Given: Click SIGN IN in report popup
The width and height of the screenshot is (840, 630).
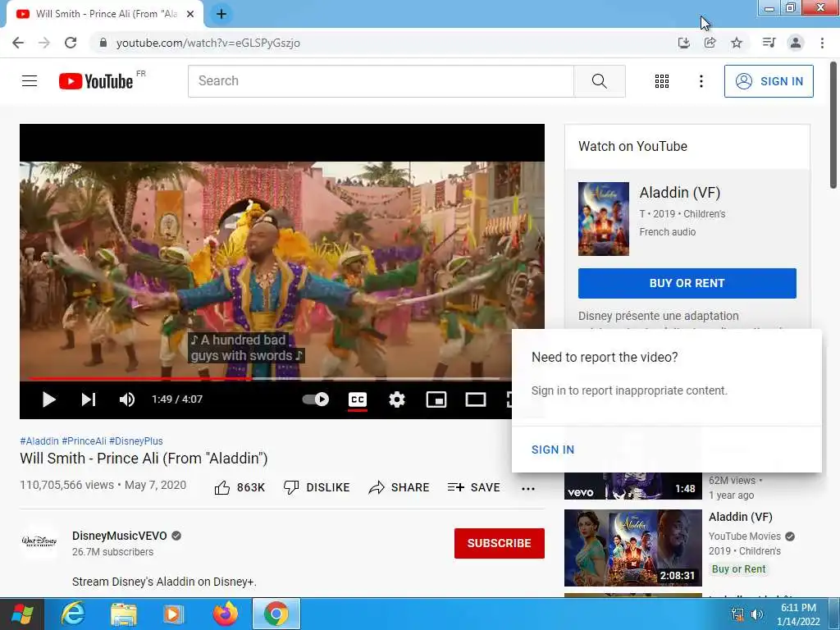Looking at the screenshot, I should 552,450.
